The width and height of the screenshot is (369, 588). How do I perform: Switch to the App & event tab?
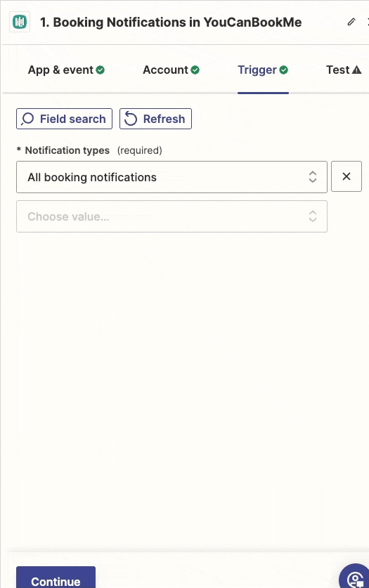coord(66,70)
